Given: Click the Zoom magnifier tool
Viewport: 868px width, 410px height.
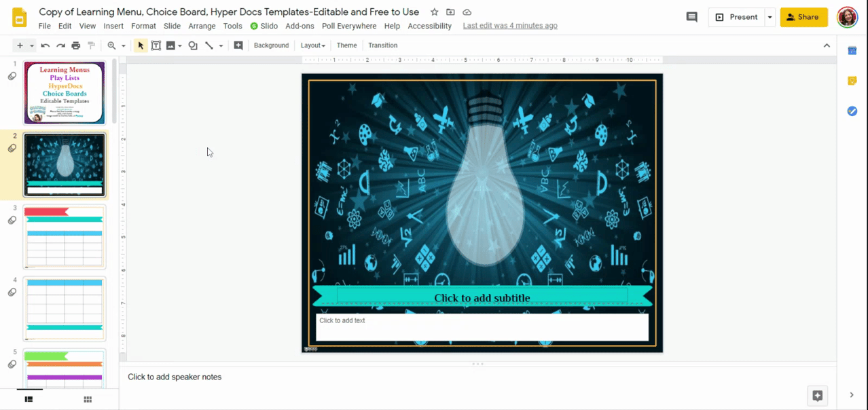Looking at the screenshot, I should tap(111, 45).
